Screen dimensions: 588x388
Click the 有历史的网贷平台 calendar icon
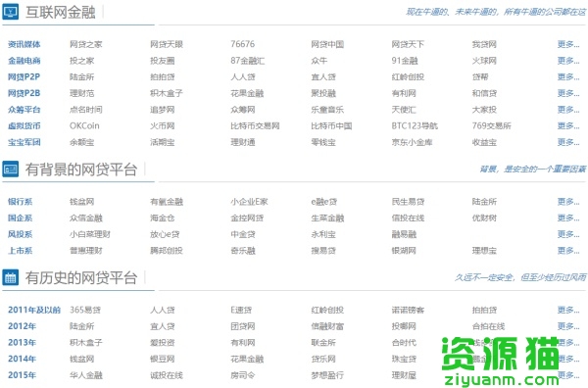point(10,277)
